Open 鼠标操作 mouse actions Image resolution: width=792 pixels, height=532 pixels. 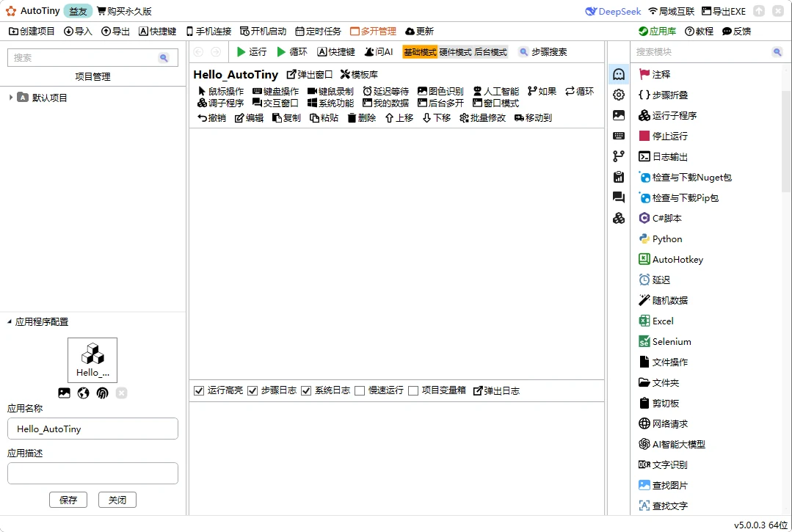(x=221, y=92)
